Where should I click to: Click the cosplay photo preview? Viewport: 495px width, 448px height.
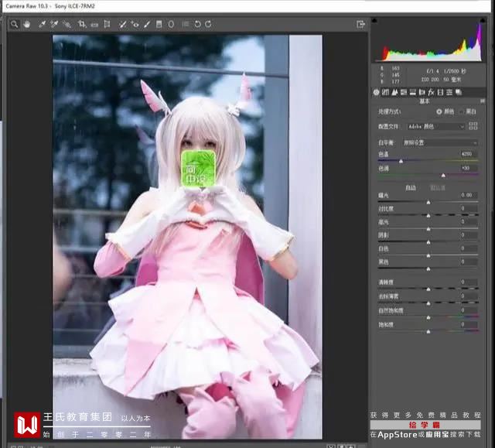187,237
